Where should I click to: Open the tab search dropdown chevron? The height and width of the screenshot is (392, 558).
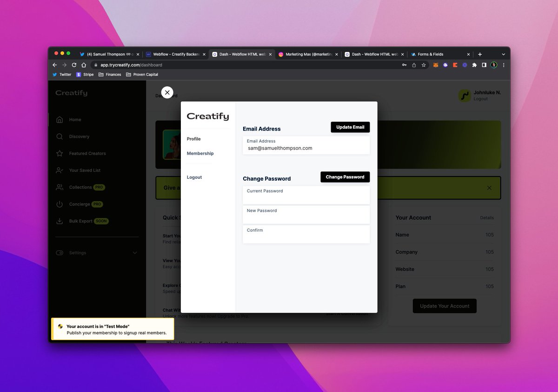(x=503, y=54)
